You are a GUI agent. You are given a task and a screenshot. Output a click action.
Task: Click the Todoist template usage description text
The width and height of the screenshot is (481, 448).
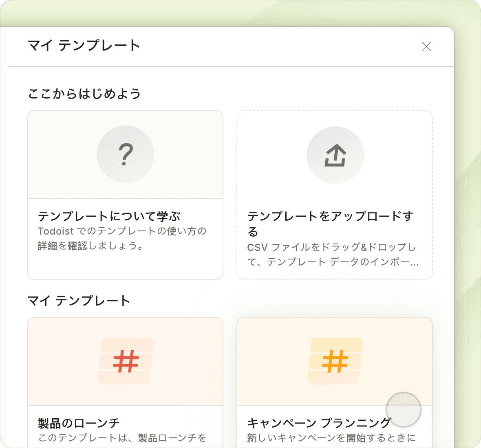point(122,238)
